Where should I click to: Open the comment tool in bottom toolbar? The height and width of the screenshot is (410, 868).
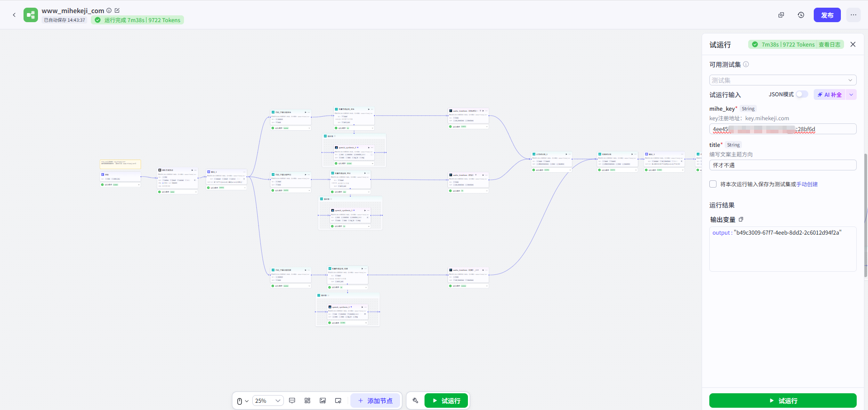tap(292, 401)
